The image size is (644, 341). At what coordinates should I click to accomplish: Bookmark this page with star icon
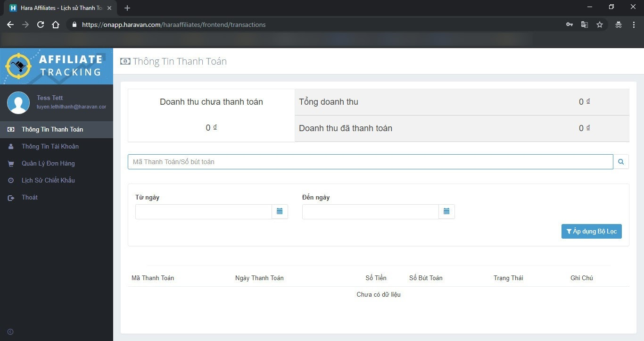pos(600,25)
